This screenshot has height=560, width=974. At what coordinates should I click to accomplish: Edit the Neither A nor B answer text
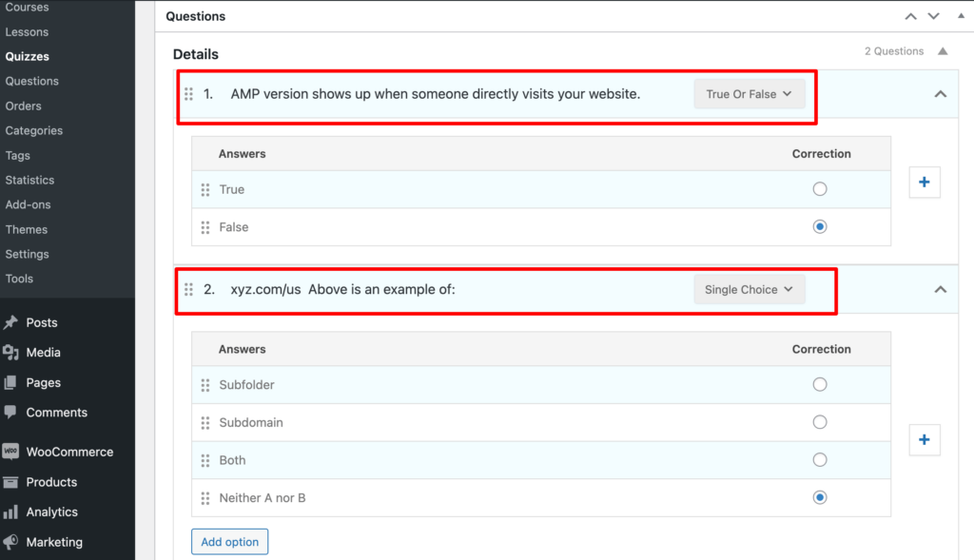pos(263,498)
